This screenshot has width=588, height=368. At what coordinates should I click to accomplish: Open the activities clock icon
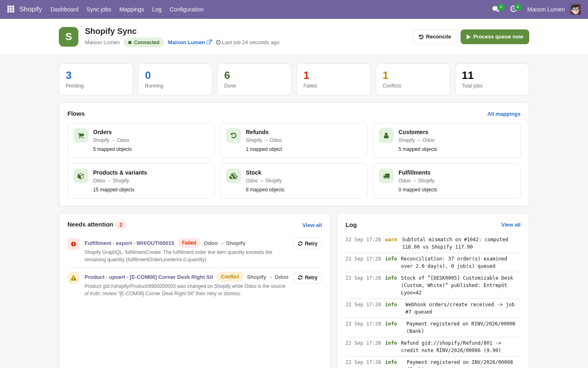click(513, 9)
